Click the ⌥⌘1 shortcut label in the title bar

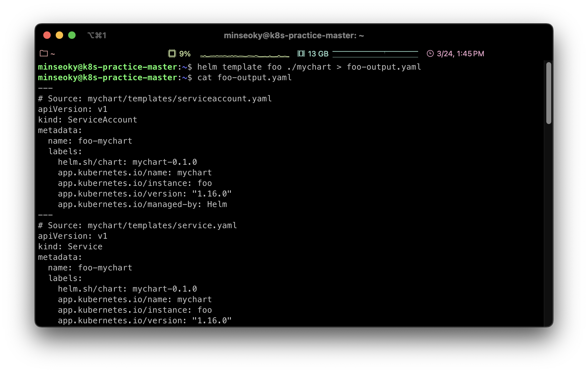[97, 35]
